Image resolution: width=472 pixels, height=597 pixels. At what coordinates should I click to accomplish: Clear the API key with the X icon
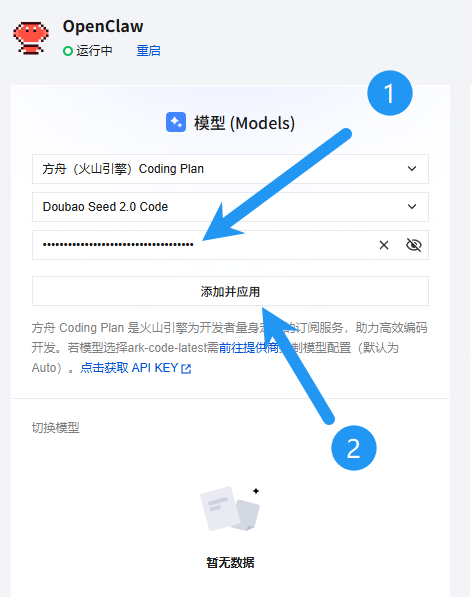[x=384, y=245]
